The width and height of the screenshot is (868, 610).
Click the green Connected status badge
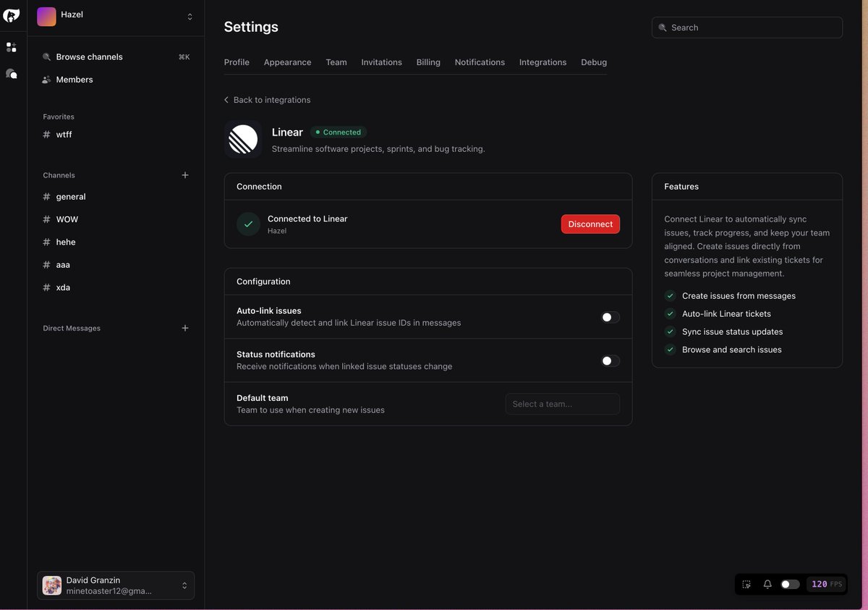pyautogui.click(x=339, y=132)
